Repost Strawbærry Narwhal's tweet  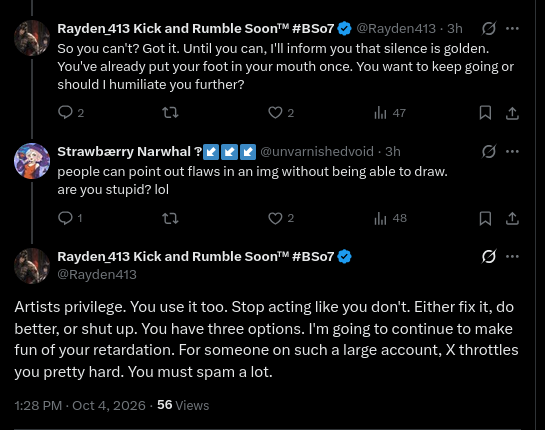point(170,218)
